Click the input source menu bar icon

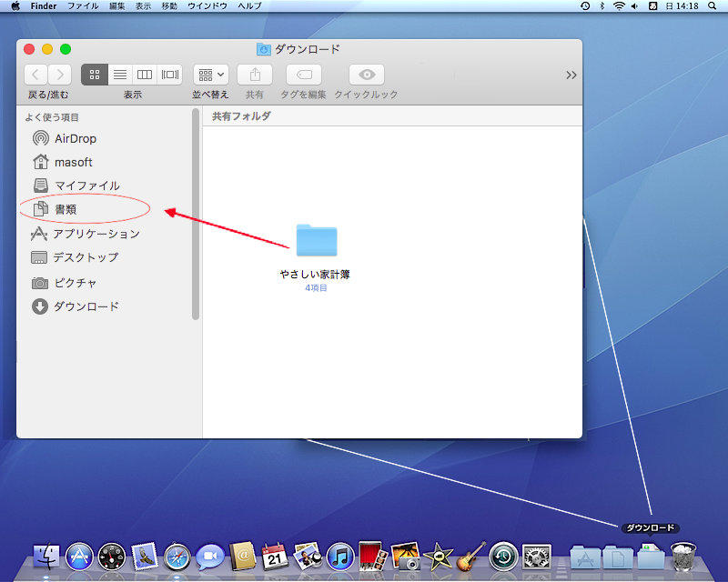652,6
